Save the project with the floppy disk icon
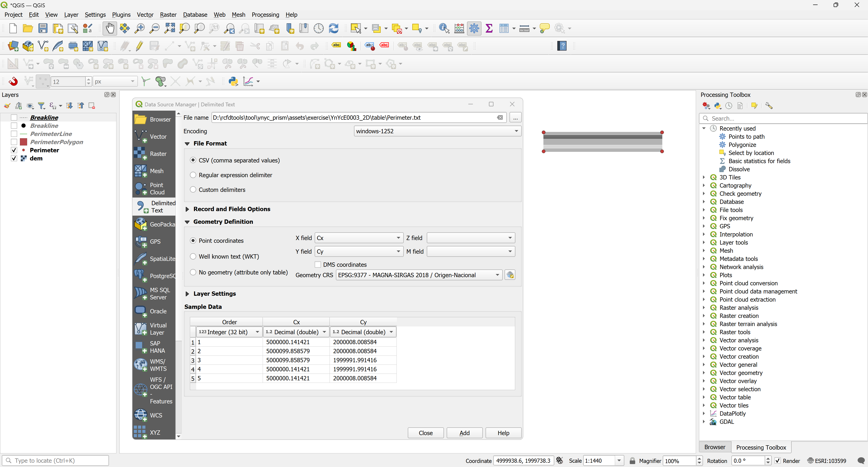This screenshot has width=868, height=467. [43, 28]
